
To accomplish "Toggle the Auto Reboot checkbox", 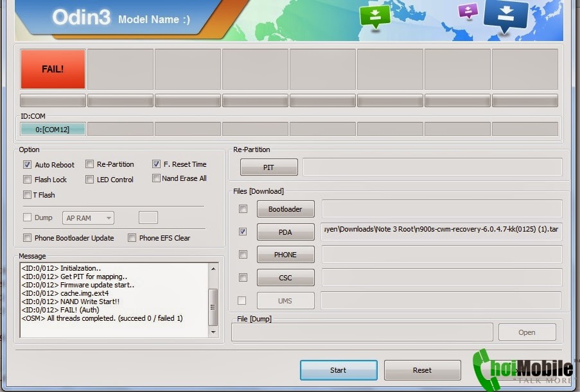I will click(x=27, y=164).
